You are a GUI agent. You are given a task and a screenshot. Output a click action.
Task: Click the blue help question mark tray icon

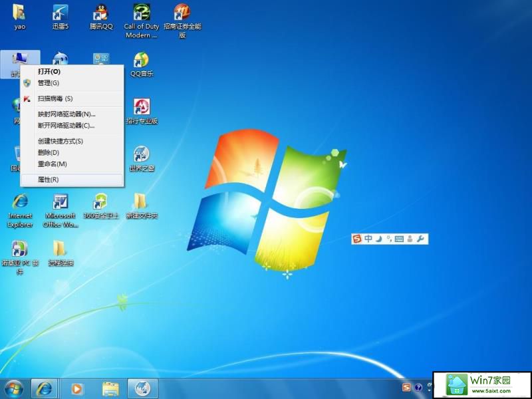pos(418,388)
